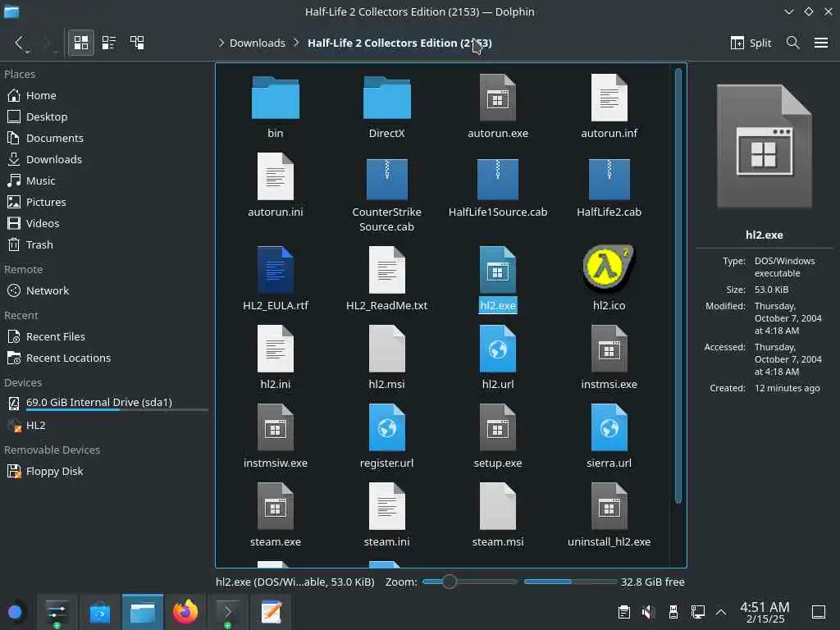Screen dimensions: 840x630
Task: Expand chevron before Half-Life 2 Collectors Edition
Action: coord(296,43)
